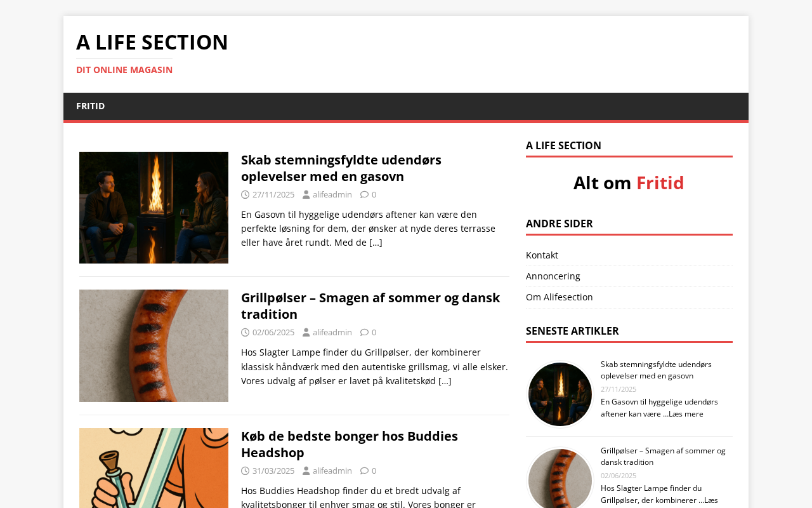Click the round gasovn thumbnail in Seneste artikler
812x508 pixels.
pyautogui.click(x=560, y=394)
